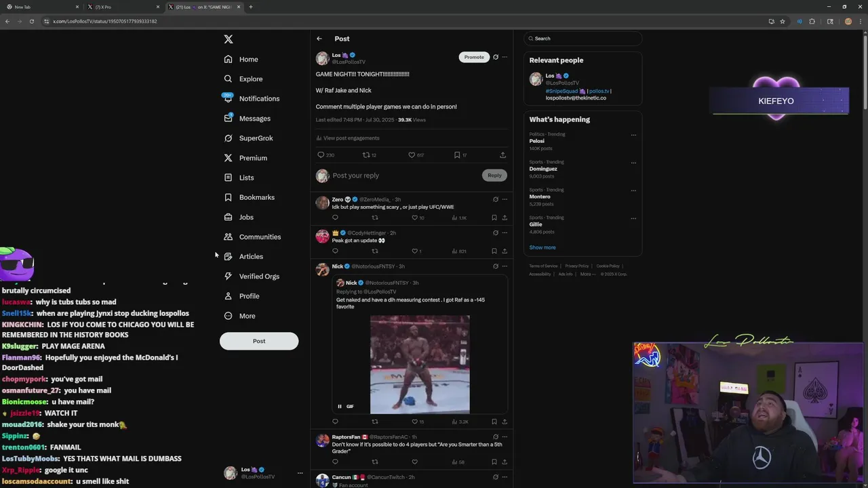Viewport: 868px width, 488px height.
Task: Click the Search field
Action: (583, 39)
